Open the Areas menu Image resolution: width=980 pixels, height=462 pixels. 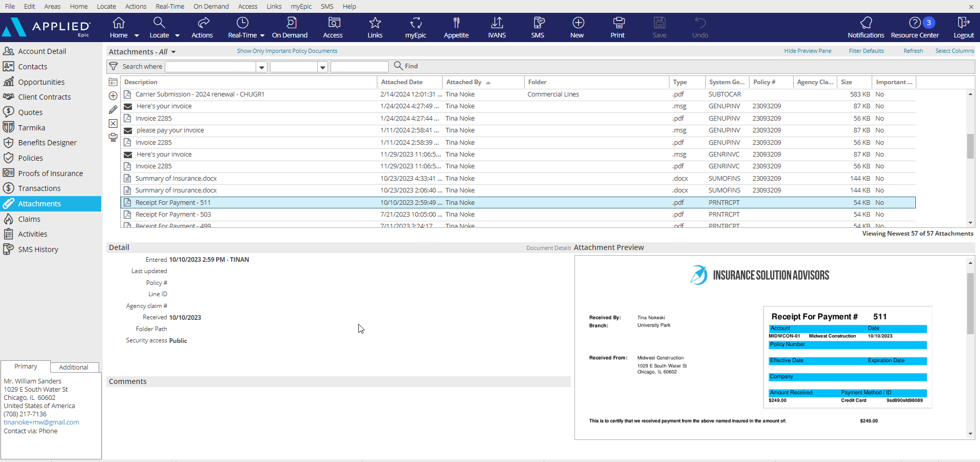(52, 6)
